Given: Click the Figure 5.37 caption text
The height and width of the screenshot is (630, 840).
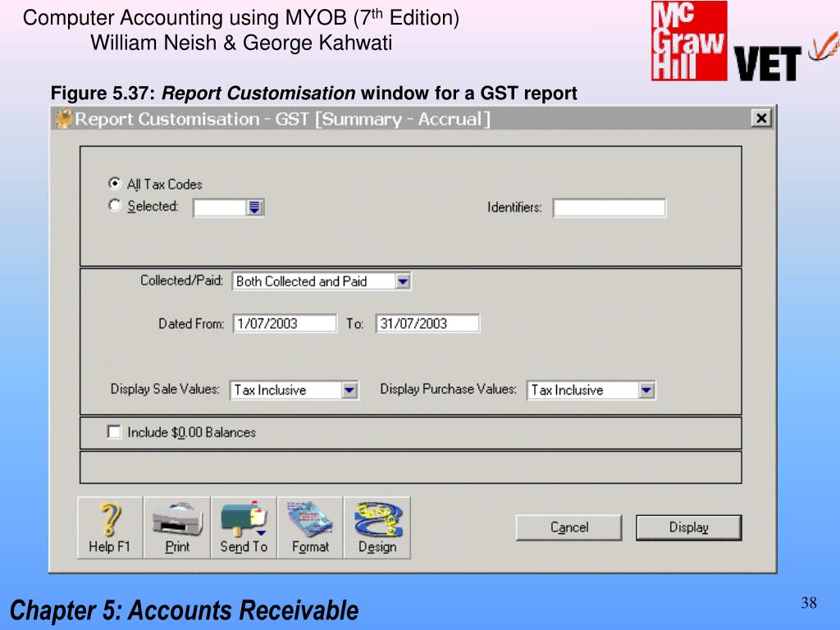Looking at the screenshot, I should (313, 94).
